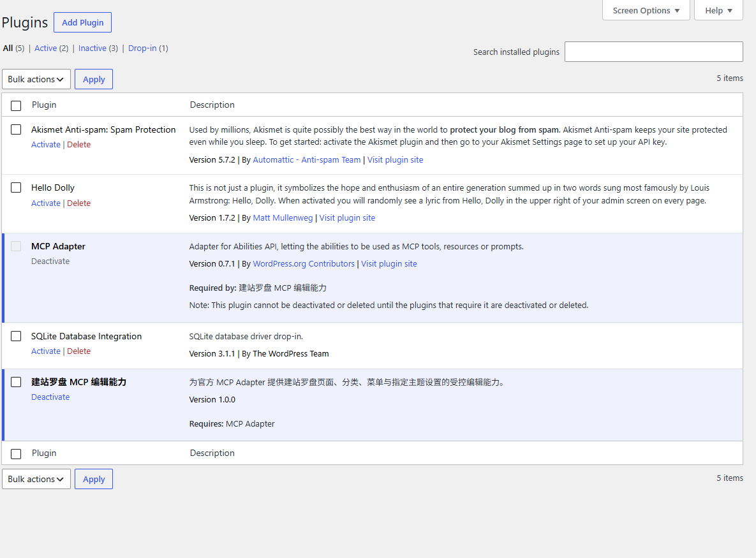Click Apply next to the top Bulk actions
756x558 pixels.
pyautogui.click(x=94, y=79)
